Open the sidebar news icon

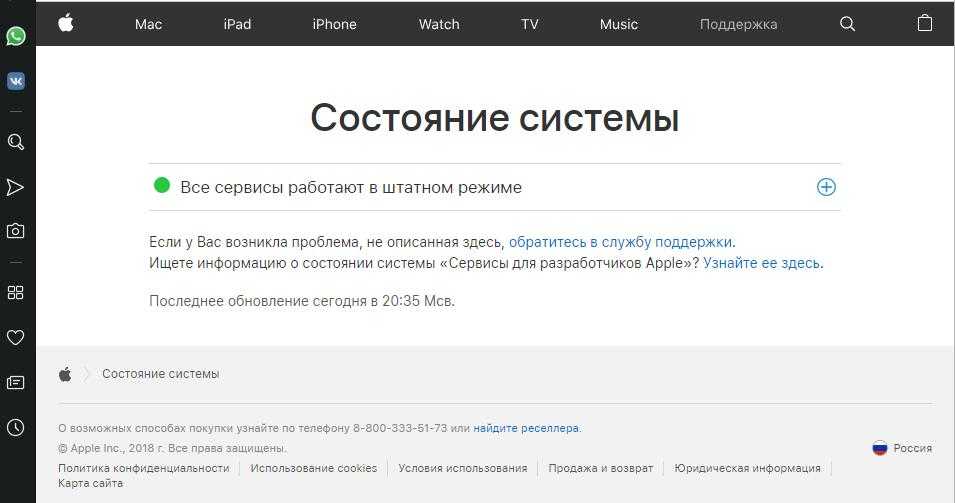[x=16, y=382]
